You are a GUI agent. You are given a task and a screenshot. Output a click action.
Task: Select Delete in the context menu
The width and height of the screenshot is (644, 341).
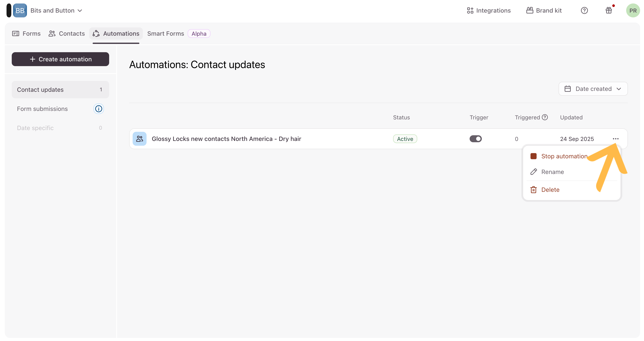(x=550, y=190)
